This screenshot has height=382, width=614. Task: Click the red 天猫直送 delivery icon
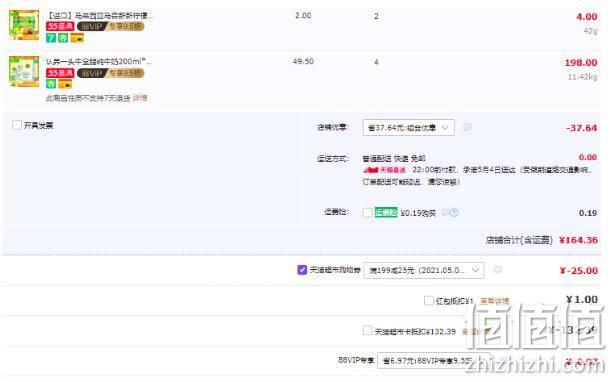click(x=384, y=170)
